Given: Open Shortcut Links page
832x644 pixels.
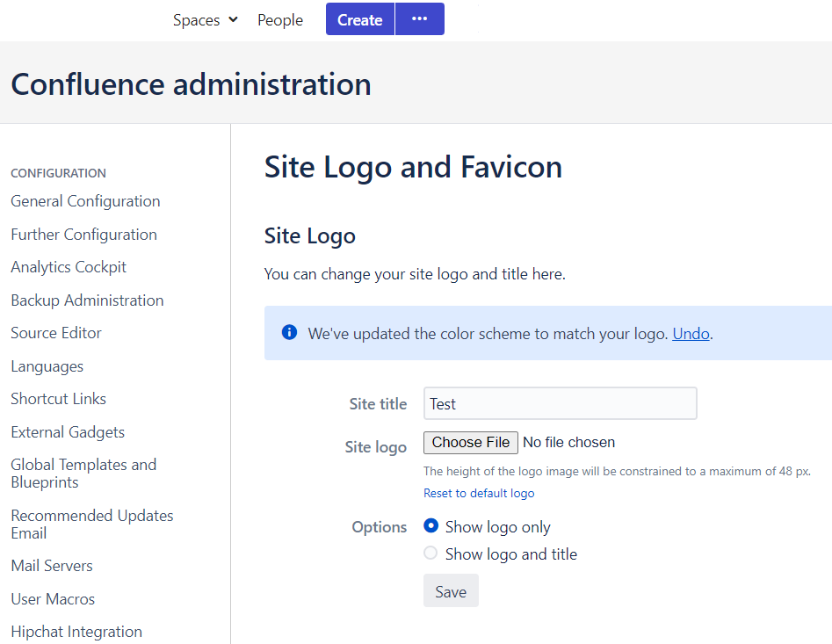Looking at the screenshot, I should 58,399.
